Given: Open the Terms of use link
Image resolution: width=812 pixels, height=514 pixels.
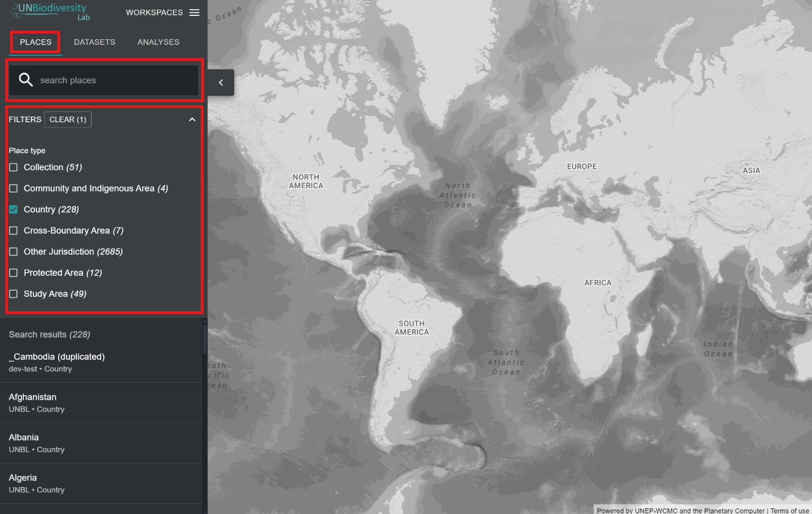Looking at the screenshot, I should [x=789, y=510].
